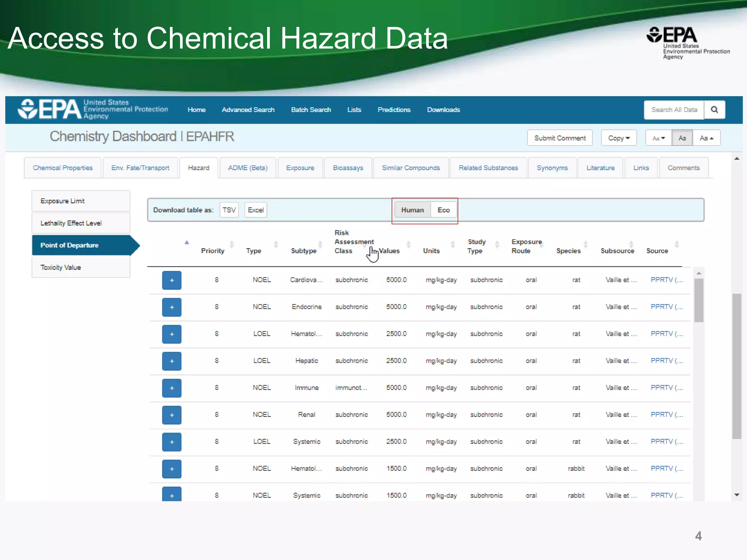Click the Search All Data field
747x560 pixels.
tap(674, 110)
